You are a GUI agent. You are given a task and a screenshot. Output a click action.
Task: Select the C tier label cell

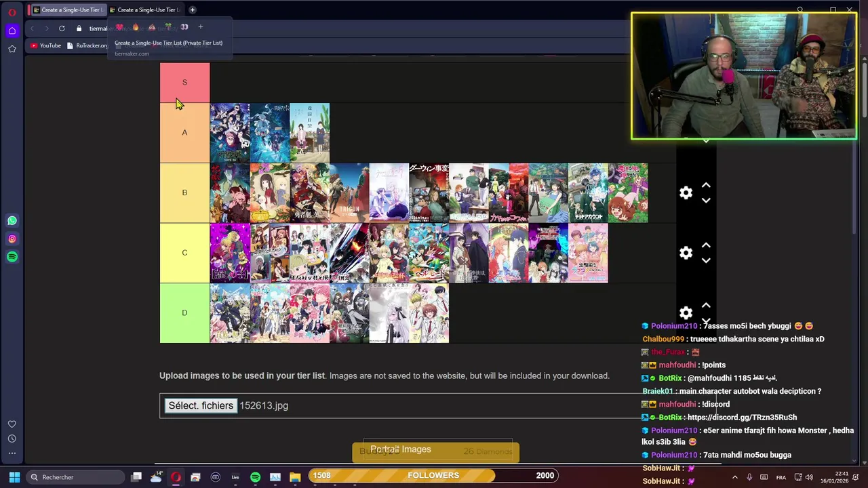click(184, 253)
